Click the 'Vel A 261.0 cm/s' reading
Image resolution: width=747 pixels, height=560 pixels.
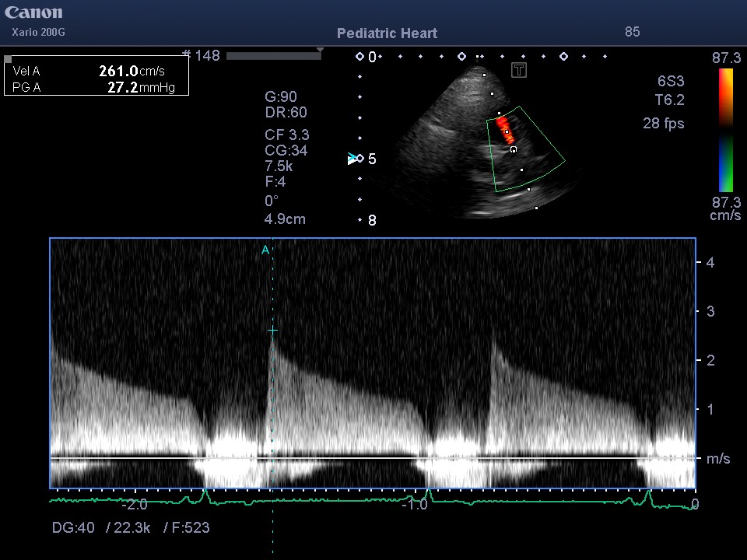click(89, 71)
